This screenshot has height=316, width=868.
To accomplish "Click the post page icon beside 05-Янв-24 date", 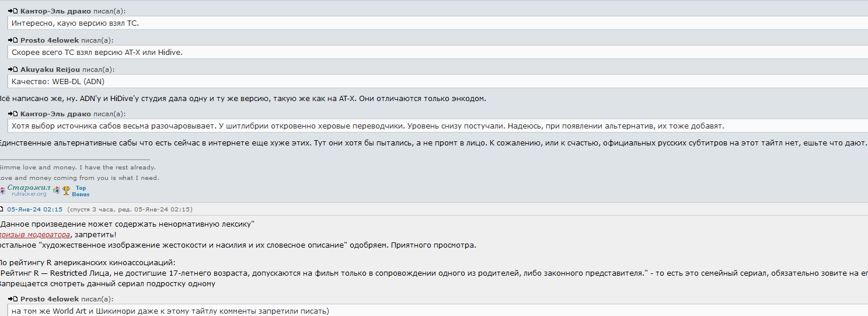I will (x=2, y=209).
